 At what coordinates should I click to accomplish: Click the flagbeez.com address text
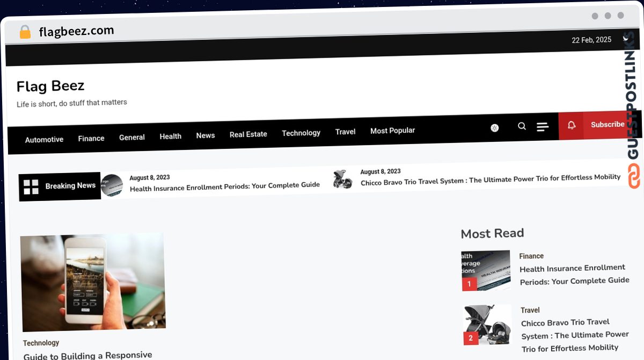(77, 31)
